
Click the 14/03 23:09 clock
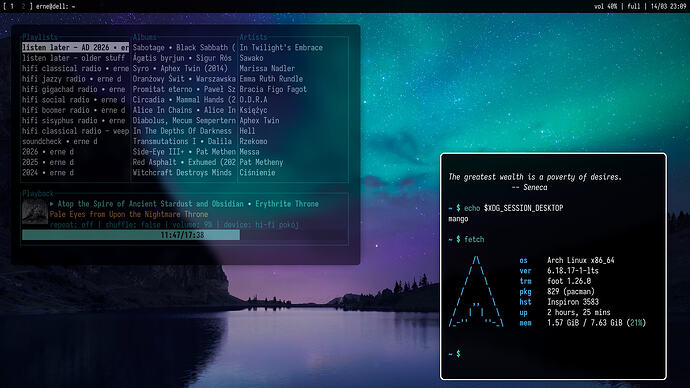point(668,7)
